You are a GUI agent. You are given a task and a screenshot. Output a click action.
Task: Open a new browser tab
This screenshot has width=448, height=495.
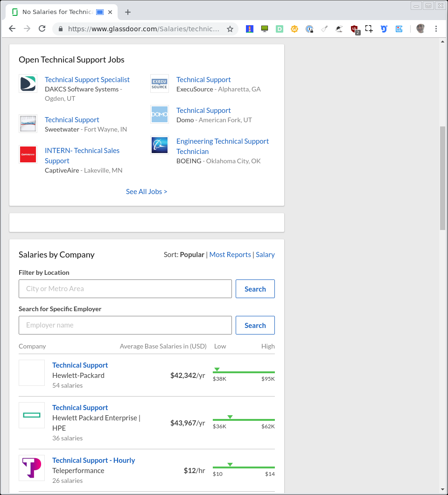127,12
